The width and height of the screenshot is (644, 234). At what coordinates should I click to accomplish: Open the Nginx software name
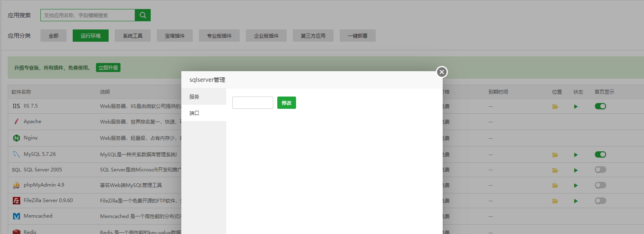tap(31, 138)
